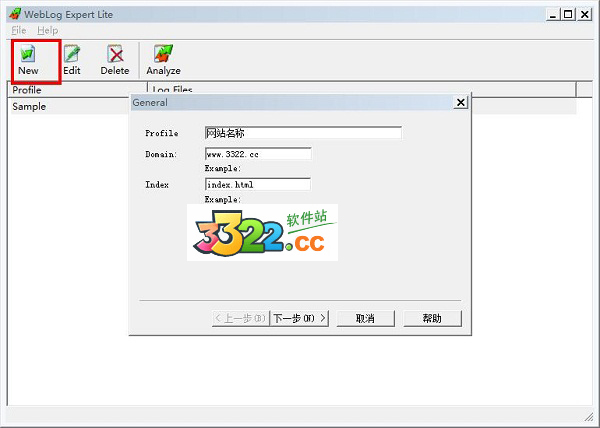Image resolution: width=600 pixels, height=428 pixels.
Task: Start log analysis with Analyze icon
Action: pyautogui.click(x=163, y=60)
